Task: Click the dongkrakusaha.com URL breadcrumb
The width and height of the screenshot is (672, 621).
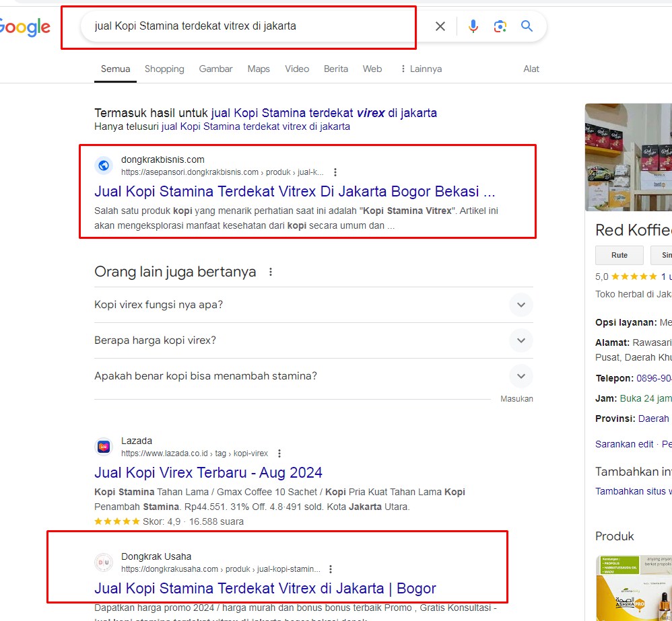Action: pos(221,569)
